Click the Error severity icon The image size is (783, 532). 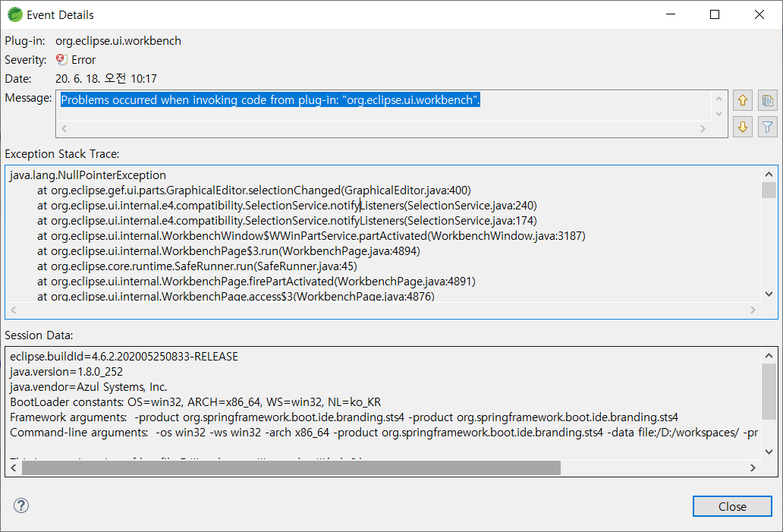(x=61, y=59)
